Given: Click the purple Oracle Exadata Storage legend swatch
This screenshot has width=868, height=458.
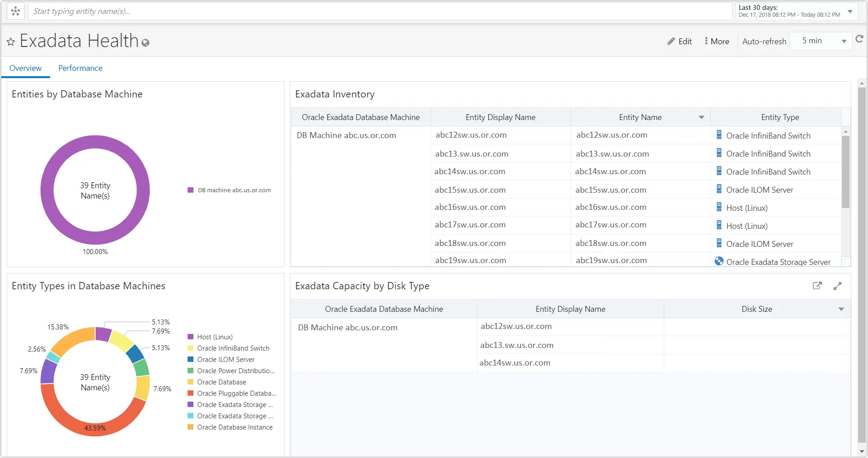Looking at the screenshot, I should [x=190, y=404].
